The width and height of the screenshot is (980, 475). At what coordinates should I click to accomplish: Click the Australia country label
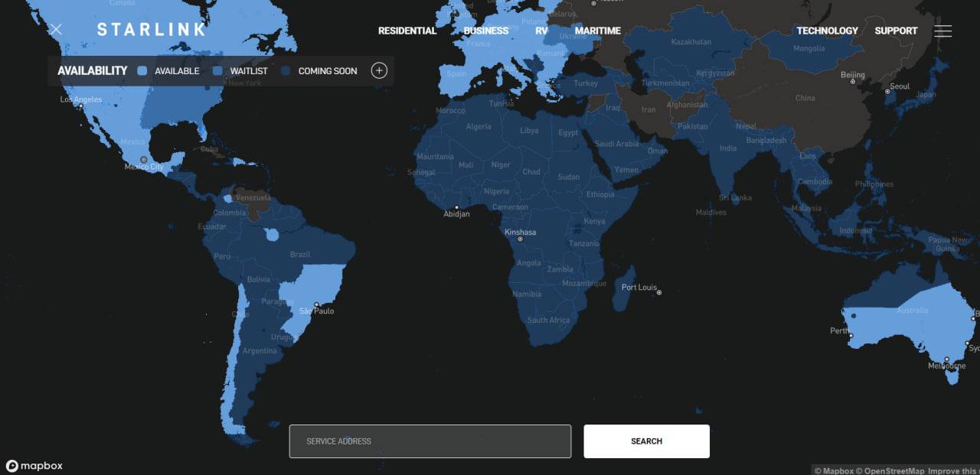(912, 311)
